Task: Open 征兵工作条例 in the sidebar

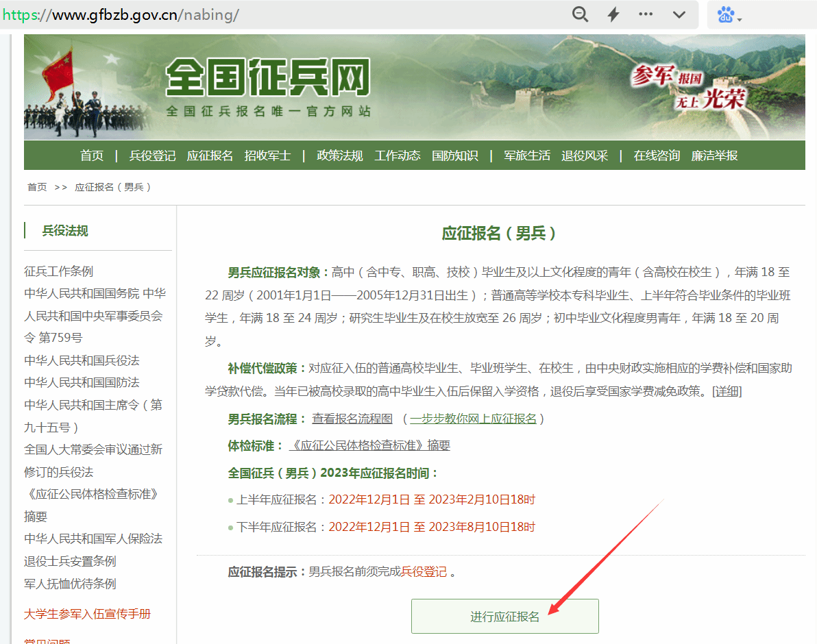Action: (x=58, y=271)
